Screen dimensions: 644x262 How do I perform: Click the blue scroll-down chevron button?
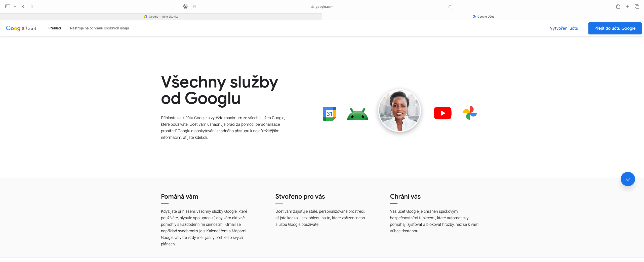click(628, 179)
